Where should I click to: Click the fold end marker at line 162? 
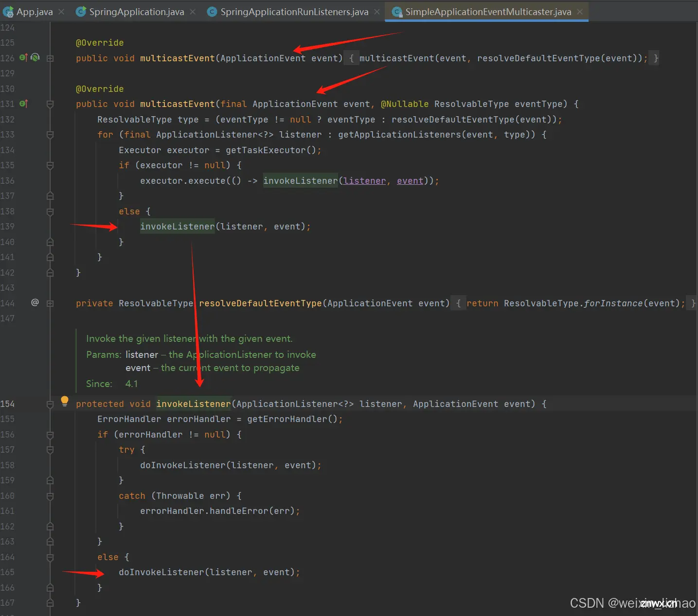(x=50, y=526)
